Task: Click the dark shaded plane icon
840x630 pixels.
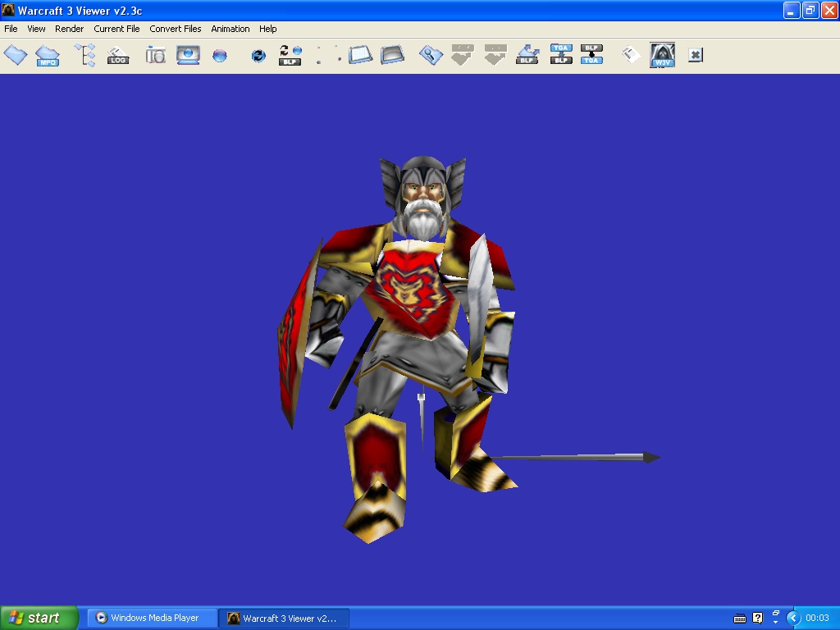Action: tap(392, 55)
